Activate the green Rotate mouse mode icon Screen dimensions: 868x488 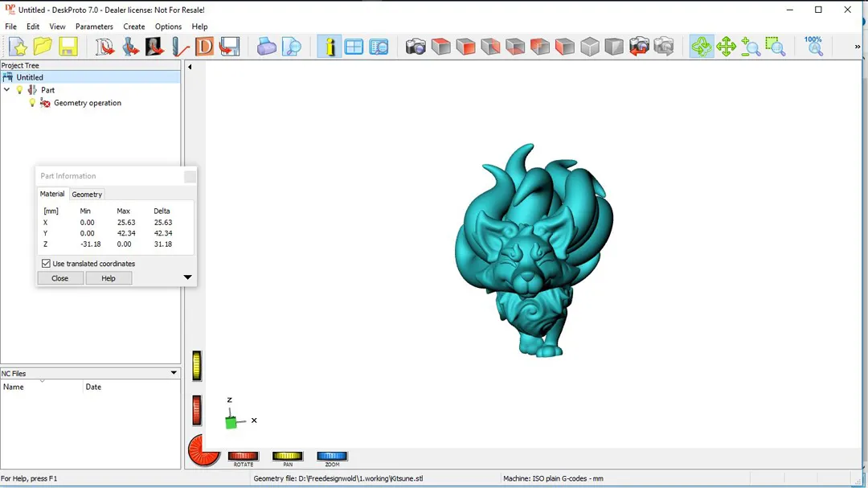pos(702,47)
